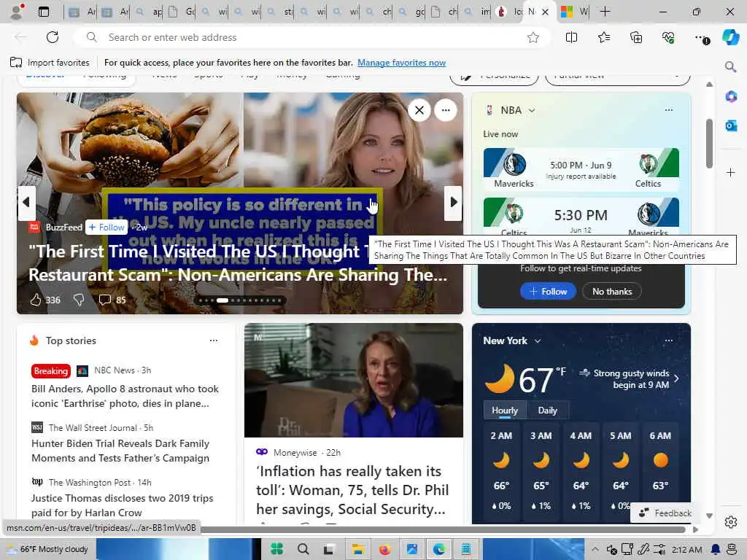Viewport: 747px width, 560px height.
Task: Open the Copilot sidebar icon
Action: tap(730, 37)
